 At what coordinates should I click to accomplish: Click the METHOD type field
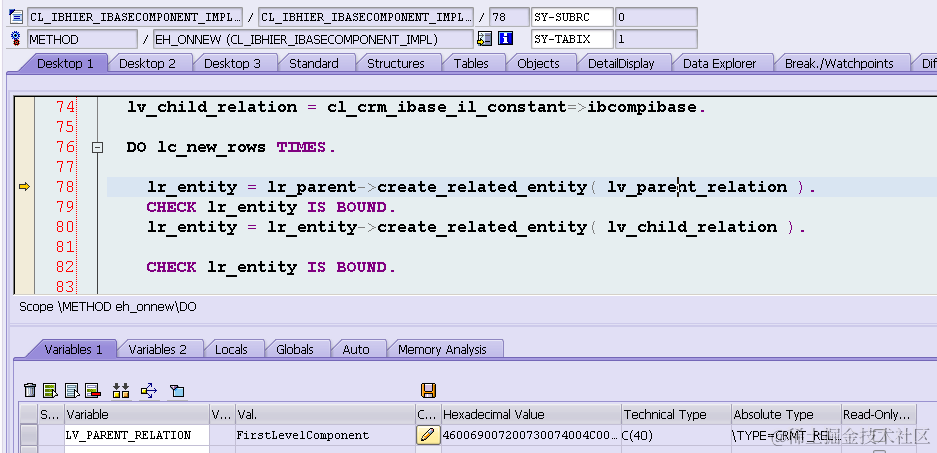coord(82,39)
